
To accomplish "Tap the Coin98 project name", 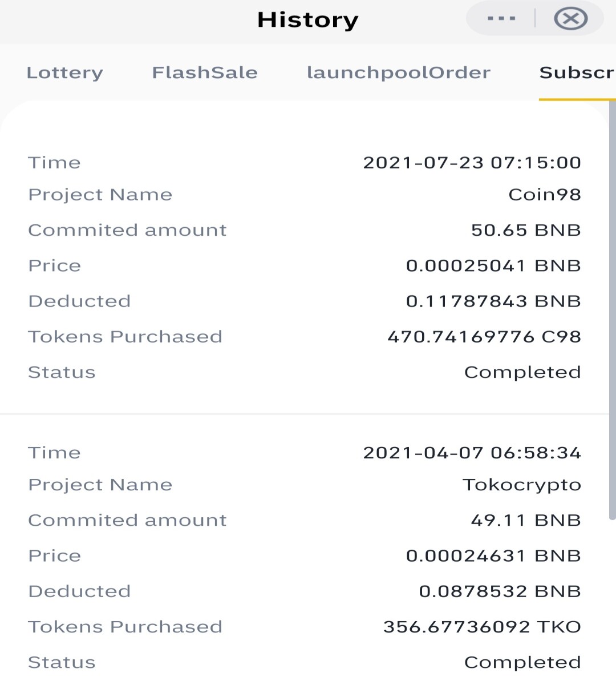I will tap(545, 195).
